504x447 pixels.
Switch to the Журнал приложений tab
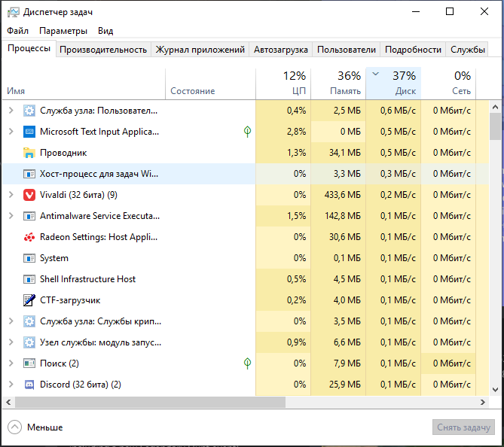200,50
